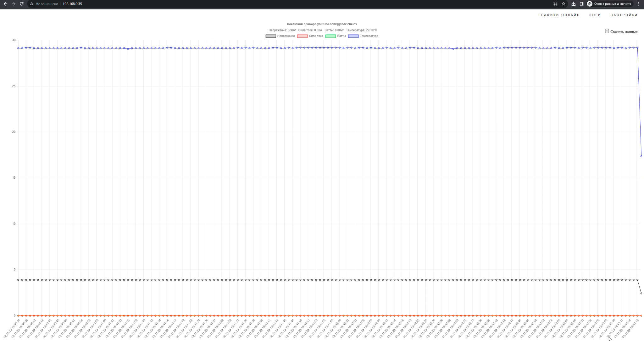644x341 pixels.
Task: Reload the page with the refresh icon
Action: point(21,4)
